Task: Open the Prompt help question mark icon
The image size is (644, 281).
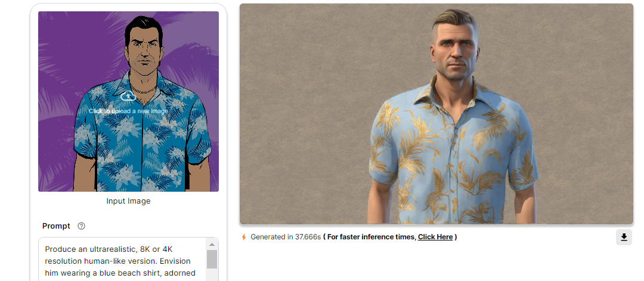Action: coord(81,226)
